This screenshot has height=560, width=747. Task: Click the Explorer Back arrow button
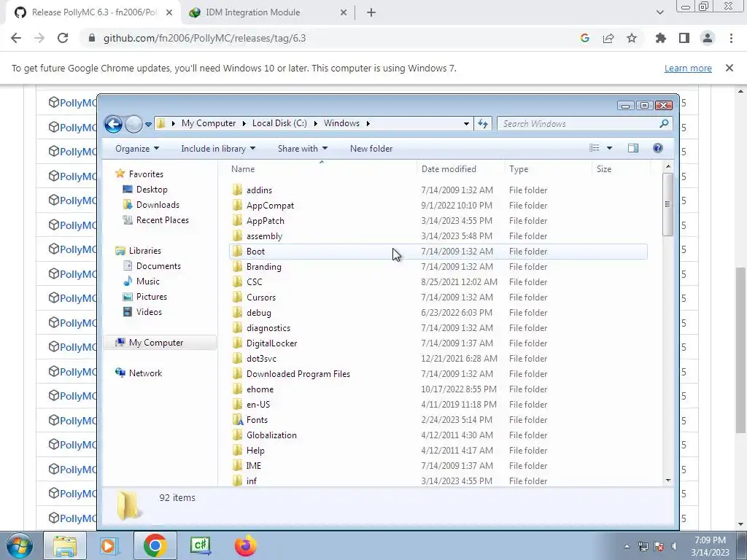(113, 124)
